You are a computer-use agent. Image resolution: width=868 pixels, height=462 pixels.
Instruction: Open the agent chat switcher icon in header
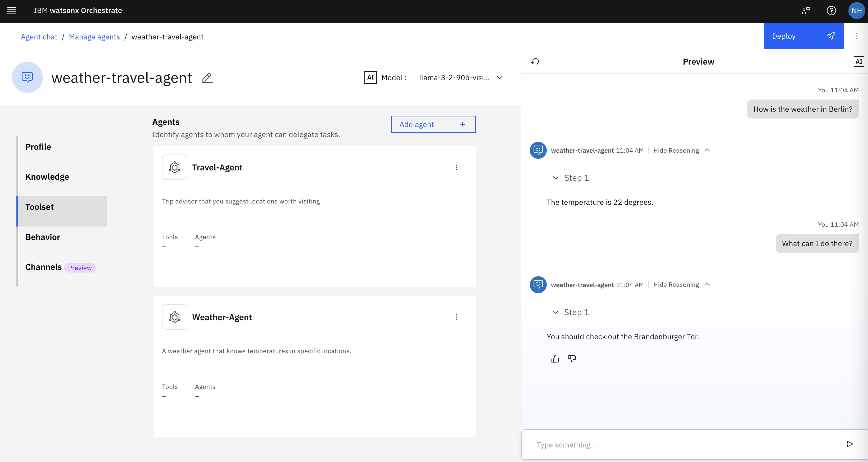click(806, 11)
